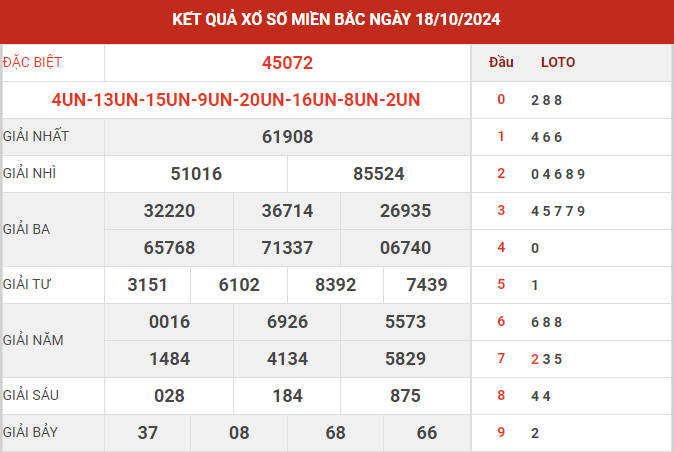Select loto values "0 4 6 8 9"
This screenshot has height=452, width=674.
[558, 174]
